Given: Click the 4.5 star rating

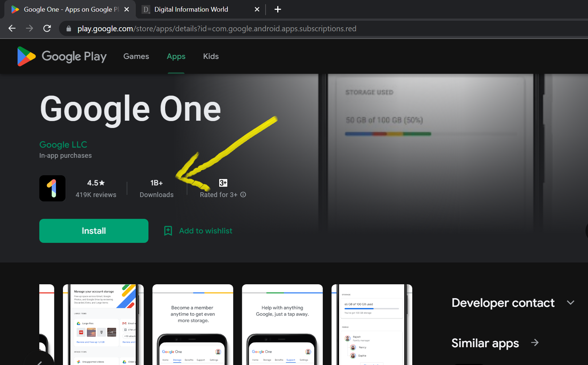Looking at the screenshot, I should 96,183.
